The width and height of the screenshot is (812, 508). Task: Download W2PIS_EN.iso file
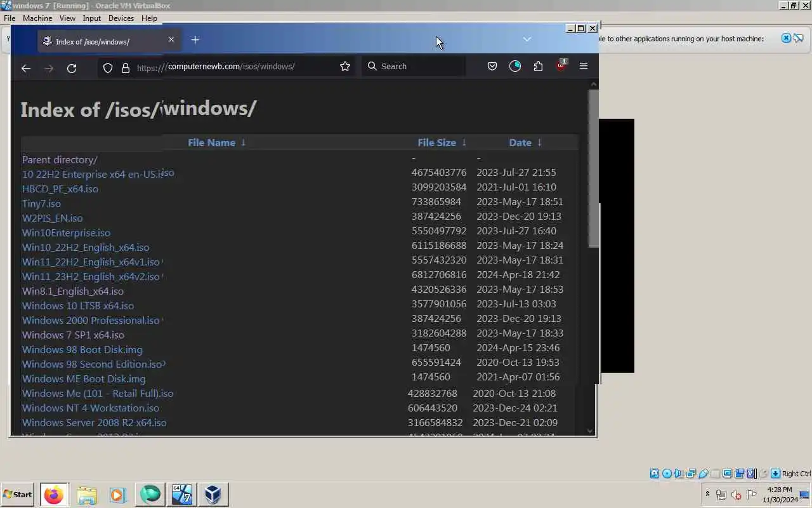(52, 218)
